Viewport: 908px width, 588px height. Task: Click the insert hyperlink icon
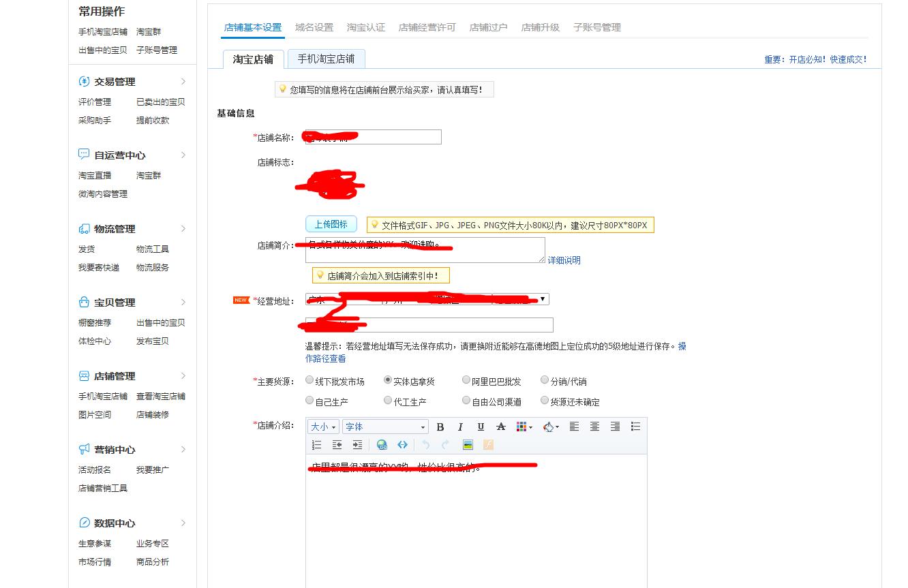[382, 445]
